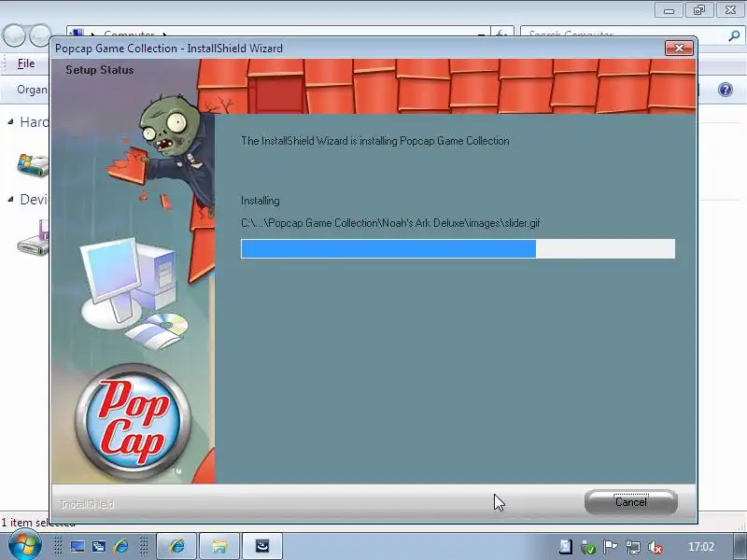Screen dimensions: 747x560
Task: Click the Installing label
Action: (x=261, y=201)
